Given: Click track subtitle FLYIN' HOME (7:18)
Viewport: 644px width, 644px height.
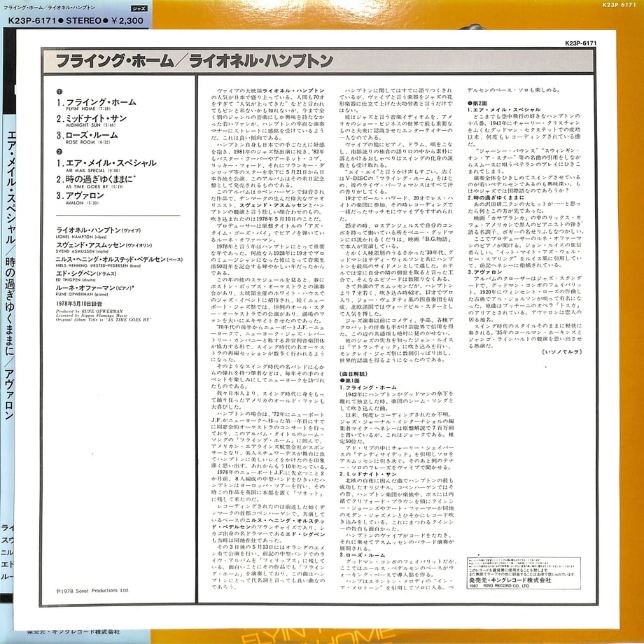Looking at the screenshot, I should 88,108.
